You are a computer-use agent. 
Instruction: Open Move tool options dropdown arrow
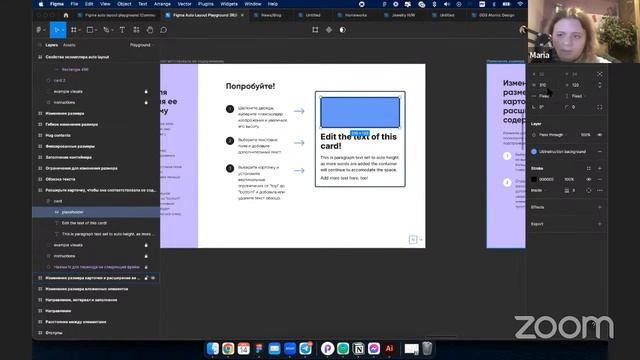pos(62,30)
